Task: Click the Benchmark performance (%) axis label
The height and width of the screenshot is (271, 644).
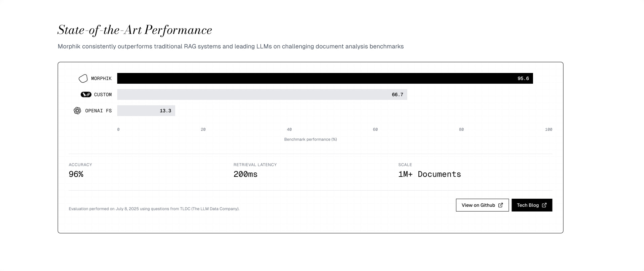Action: click(x=310, y=139)
